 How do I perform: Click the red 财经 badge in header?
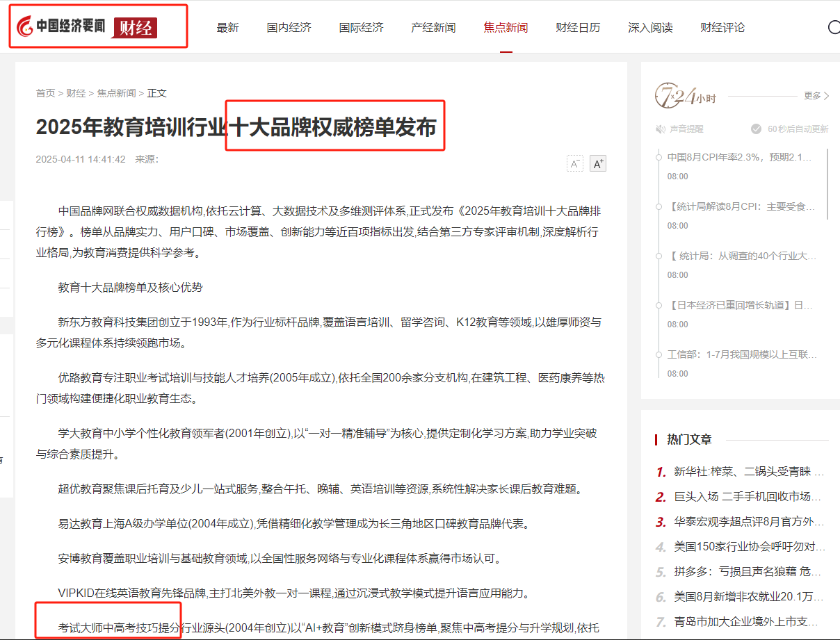[134, 28]
